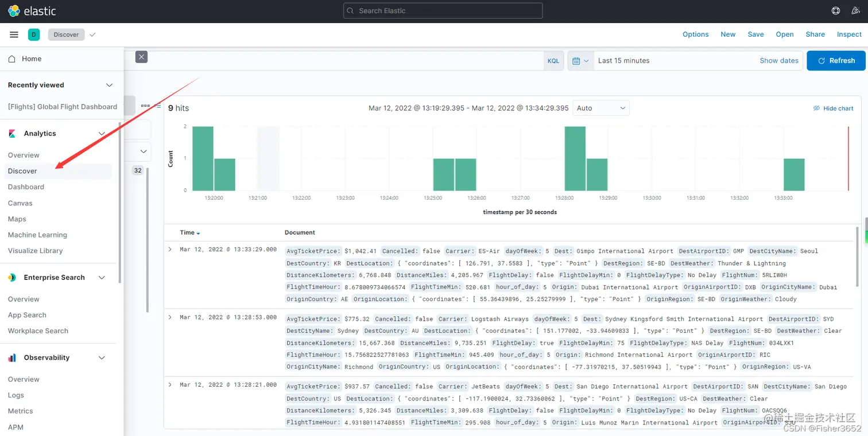Open Canvas in the sidebar

coord(20,203)
